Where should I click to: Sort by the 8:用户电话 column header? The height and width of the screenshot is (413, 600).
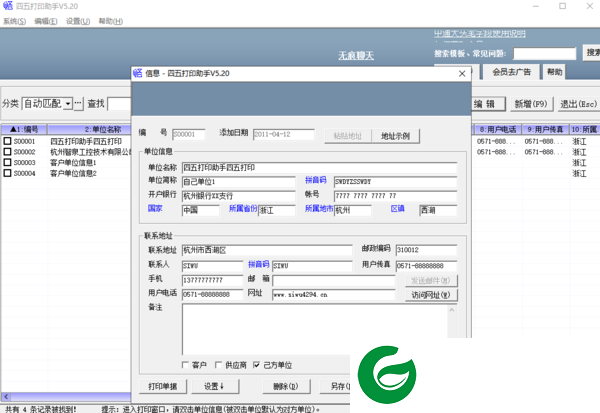pos(498,129)
